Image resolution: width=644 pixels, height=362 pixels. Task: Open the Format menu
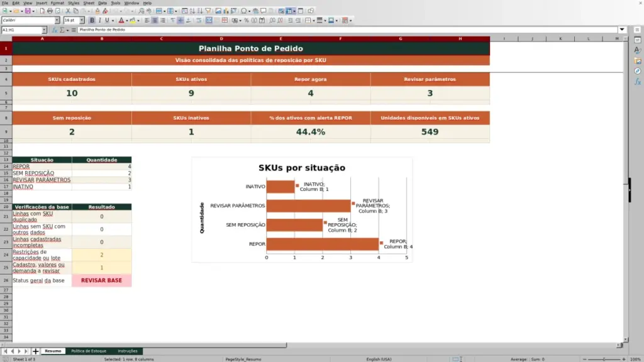[x=57, y=3]
